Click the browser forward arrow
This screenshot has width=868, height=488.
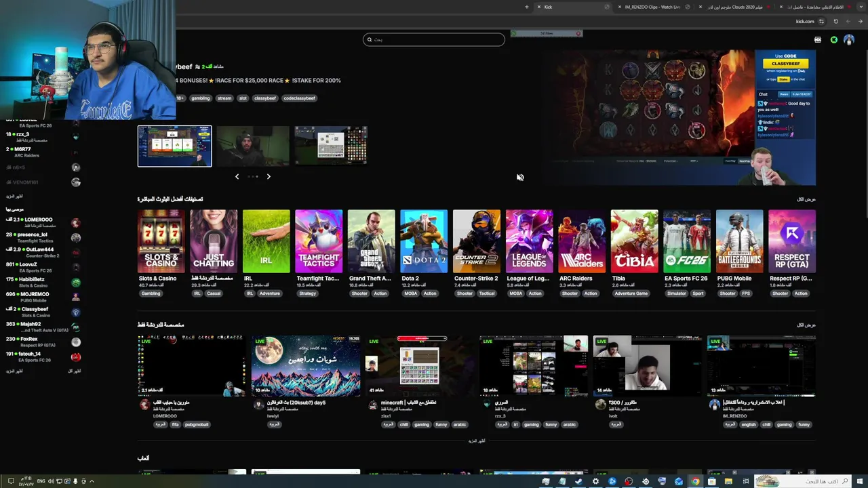(848, 21)
